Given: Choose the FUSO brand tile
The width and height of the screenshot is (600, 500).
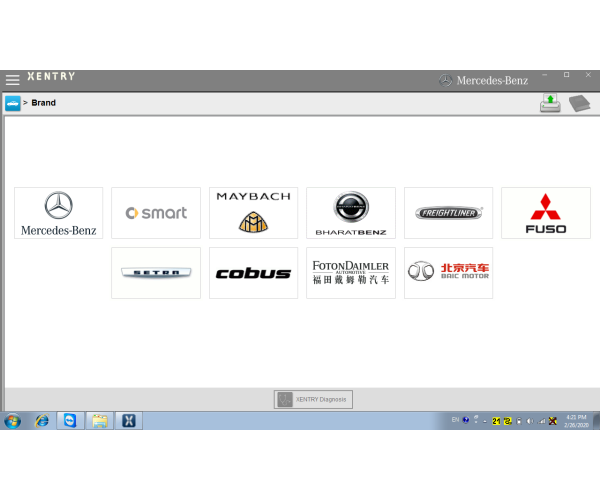Looking at the screenshot, I should (546, 213).
